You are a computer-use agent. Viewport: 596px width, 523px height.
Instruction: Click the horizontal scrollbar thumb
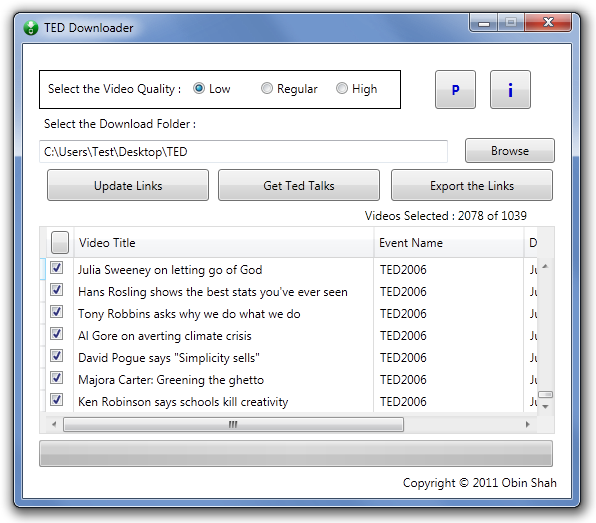[x=233, y=424]
